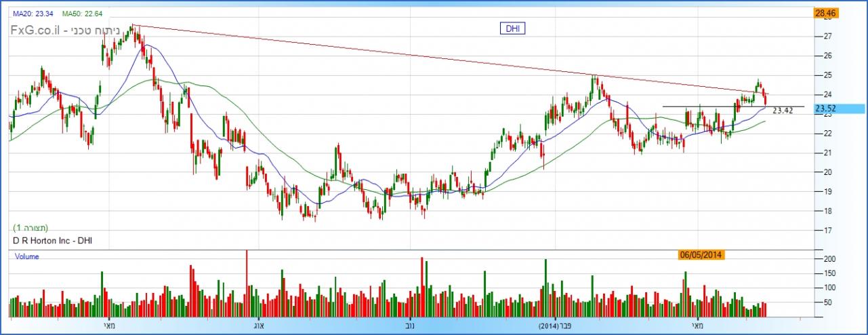Select the נוב month label on the time axis

(x=410, y=325)
